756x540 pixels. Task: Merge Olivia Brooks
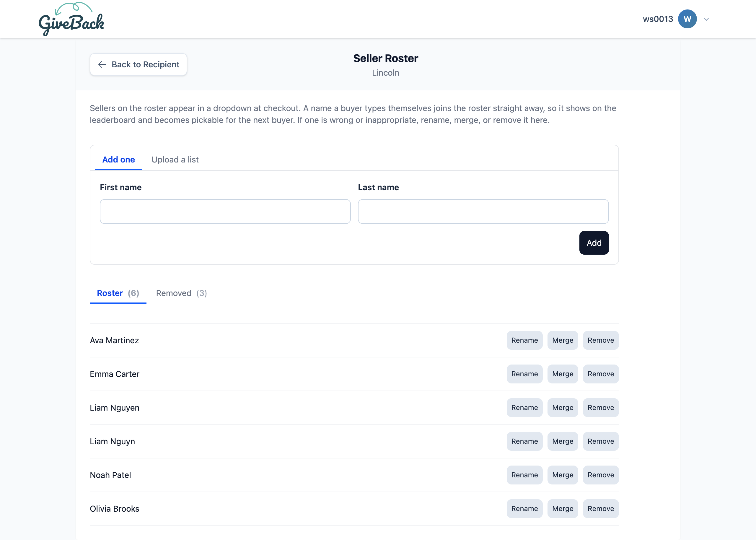point(563,509)
